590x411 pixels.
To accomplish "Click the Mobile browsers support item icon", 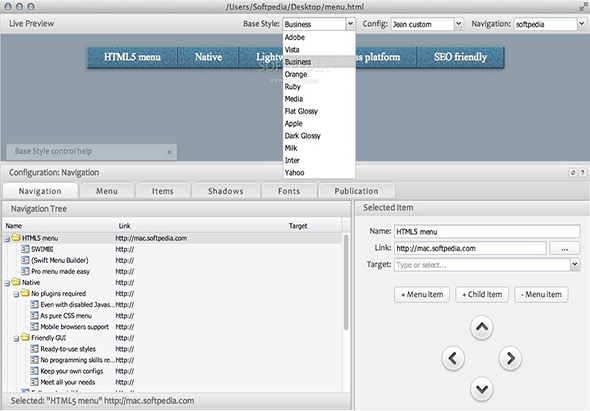I will click(34, 326).
